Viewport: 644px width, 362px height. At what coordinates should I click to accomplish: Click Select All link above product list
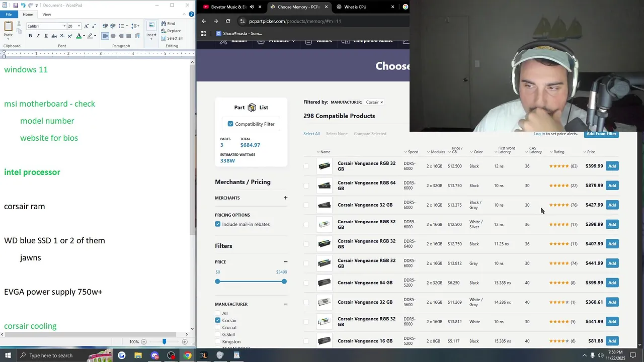coord(311,134)
